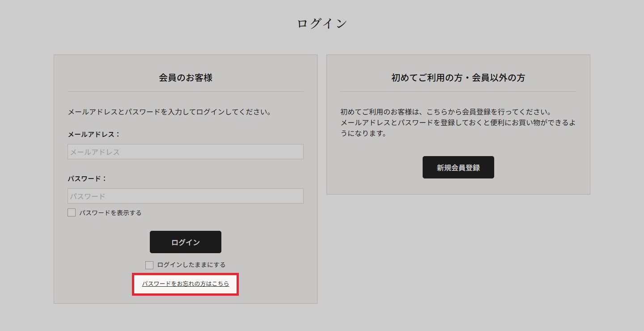This screenshot has width=644, height=331.
Task: Focus the password entry box
Action: coord(186,196)
